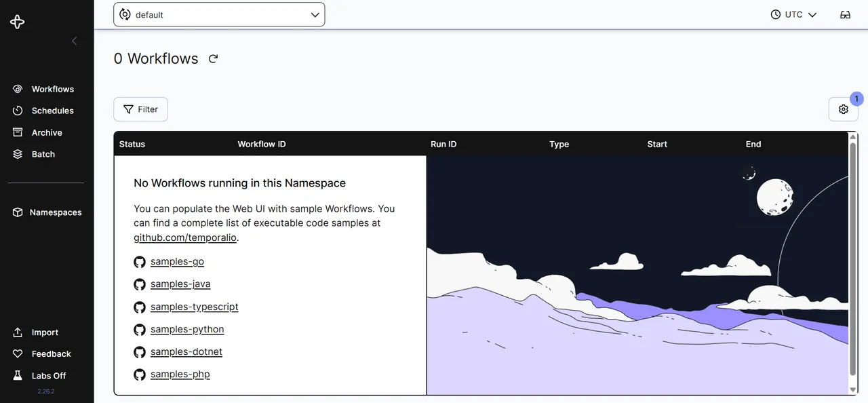The image size is (868, 403).
Task: Click the version number 2.26.2
Action: (46, 391)
